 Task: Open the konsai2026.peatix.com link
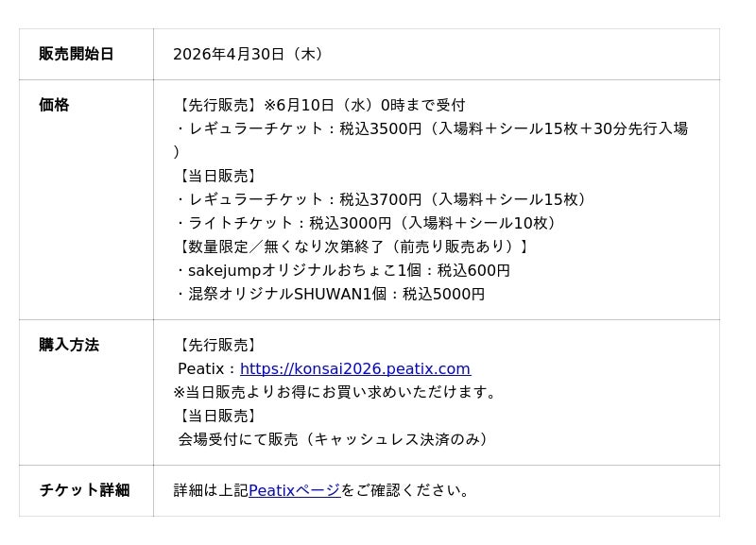(x=354, y=368)
